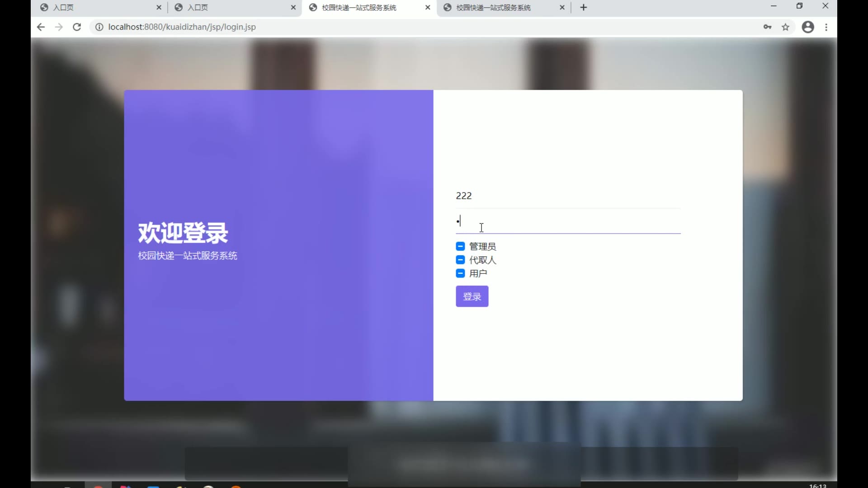
Task: Go back with the browser back arrow
Action: click(x=41, y=27)
